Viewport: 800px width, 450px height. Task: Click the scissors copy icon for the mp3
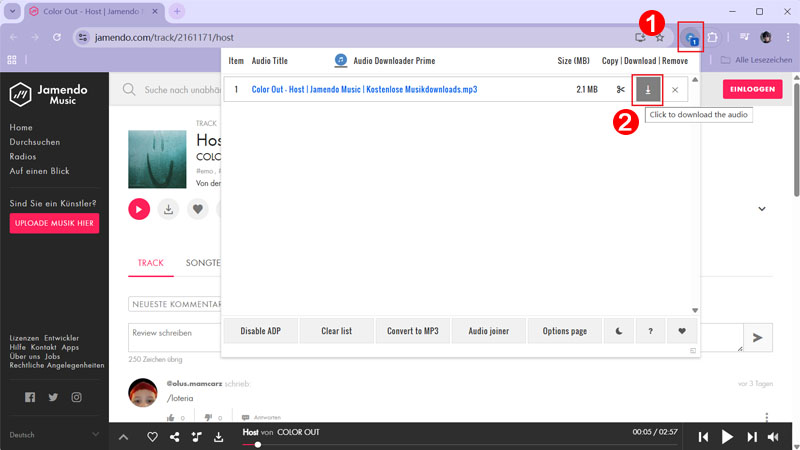[620, 89]
